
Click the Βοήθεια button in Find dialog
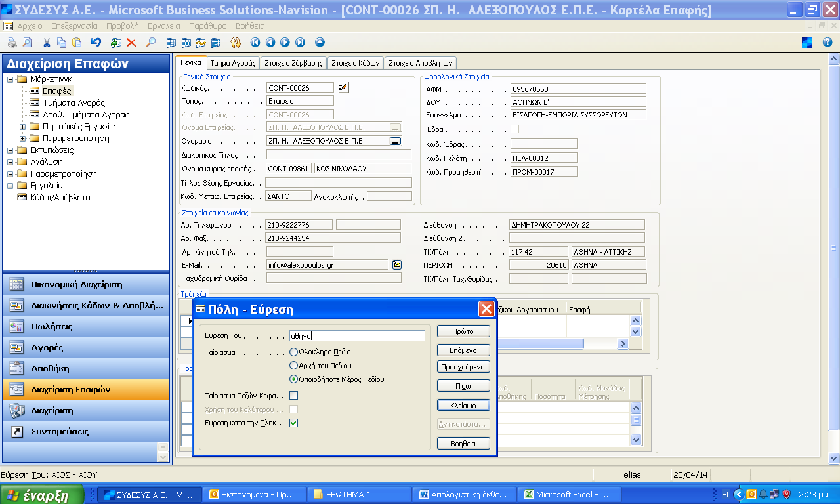[463, 444]
